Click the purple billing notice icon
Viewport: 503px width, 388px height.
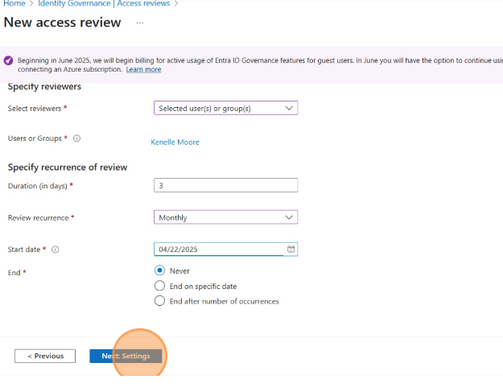click(9, 61)
